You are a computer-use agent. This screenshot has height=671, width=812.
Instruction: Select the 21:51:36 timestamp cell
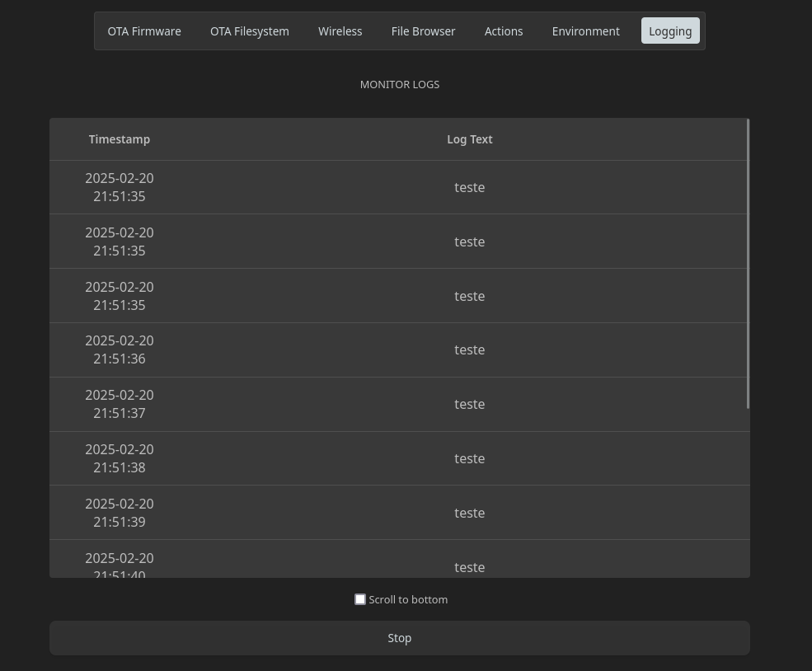(119, 350)
